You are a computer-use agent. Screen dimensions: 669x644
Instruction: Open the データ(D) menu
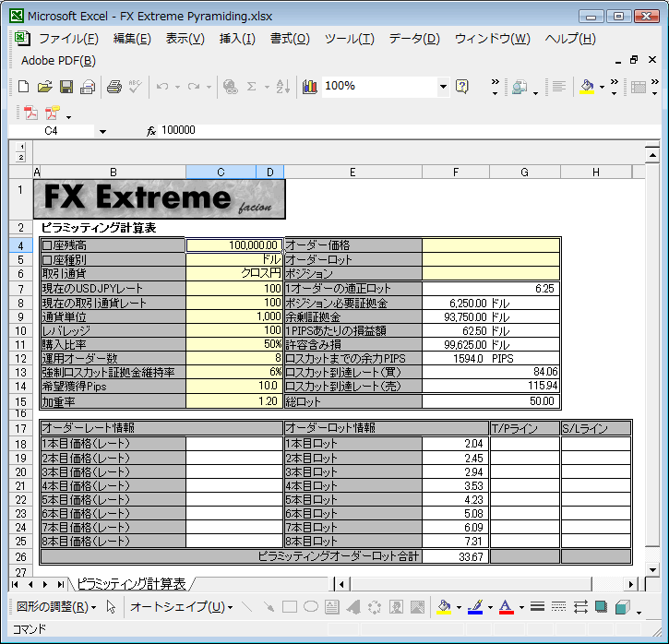[414, 39]
